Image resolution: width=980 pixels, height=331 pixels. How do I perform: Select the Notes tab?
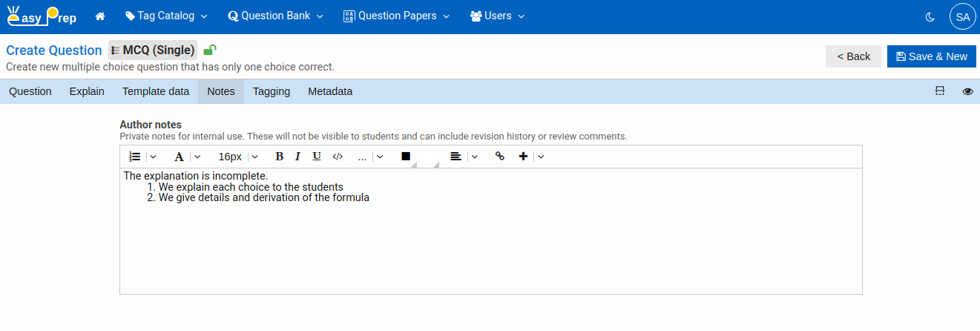tap(221, 91)
